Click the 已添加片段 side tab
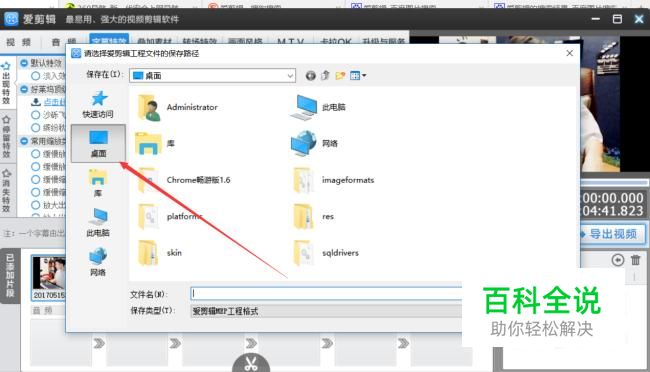 tap(10, 275)
